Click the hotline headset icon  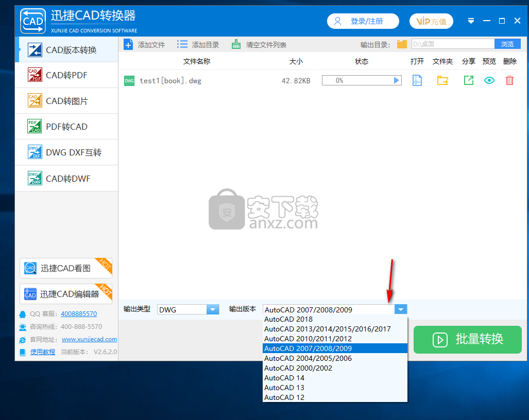[23, 327]
